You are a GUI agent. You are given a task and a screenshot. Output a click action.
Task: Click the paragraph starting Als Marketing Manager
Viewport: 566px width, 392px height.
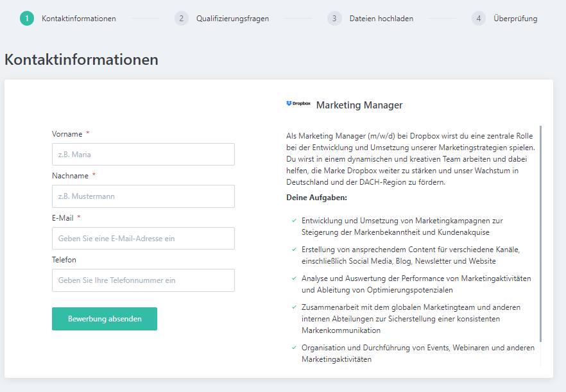[411, 159]
